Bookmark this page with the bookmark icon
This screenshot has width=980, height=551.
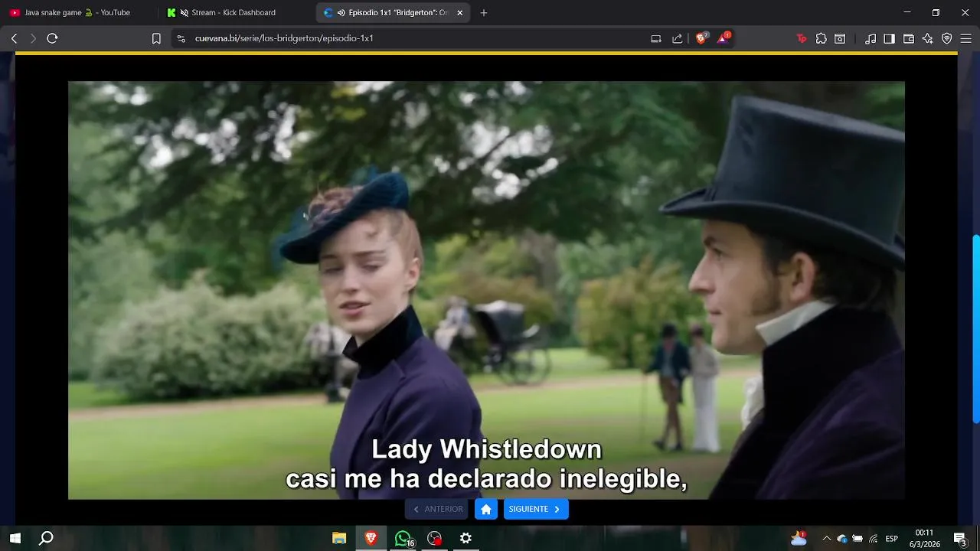click(x=156, y=38)
